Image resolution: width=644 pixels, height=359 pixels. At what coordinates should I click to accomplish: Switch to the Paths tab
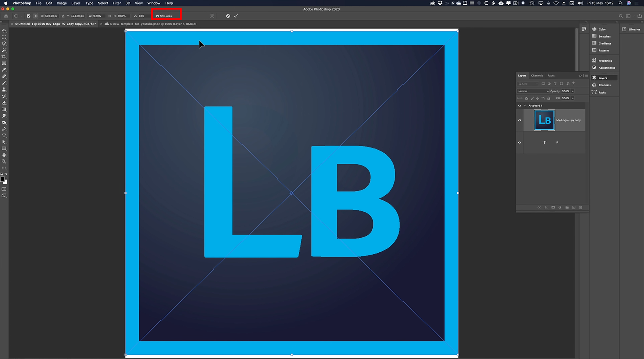551,76
